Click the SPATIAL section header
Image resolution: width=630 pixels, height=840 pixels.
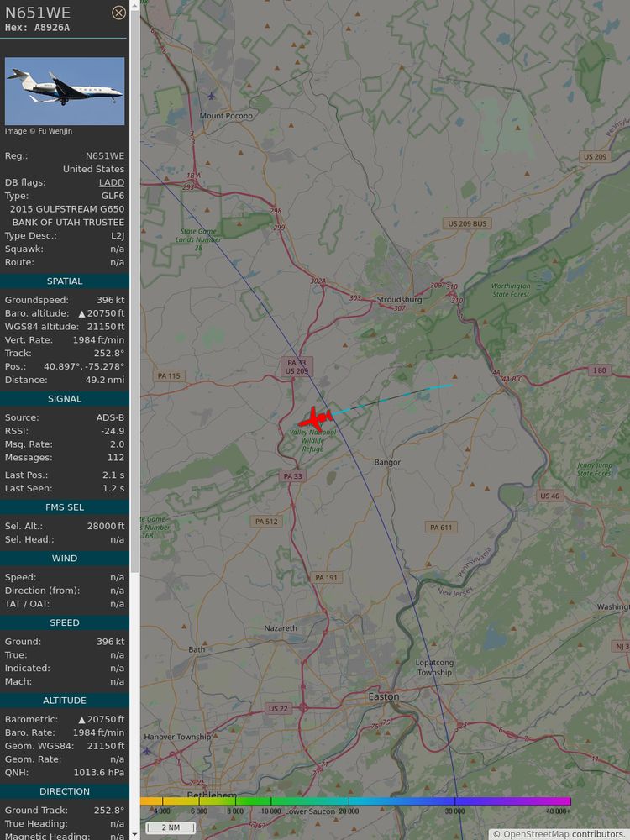65,281
